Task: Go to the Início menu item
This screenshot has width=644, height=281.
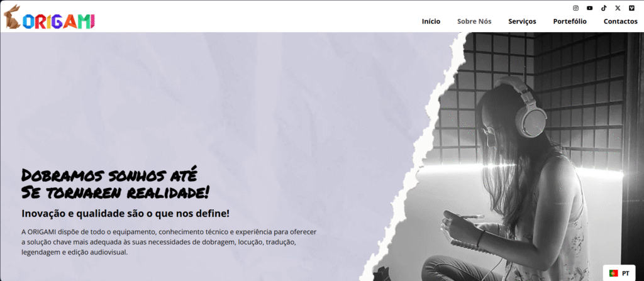Action: [431, 21]
